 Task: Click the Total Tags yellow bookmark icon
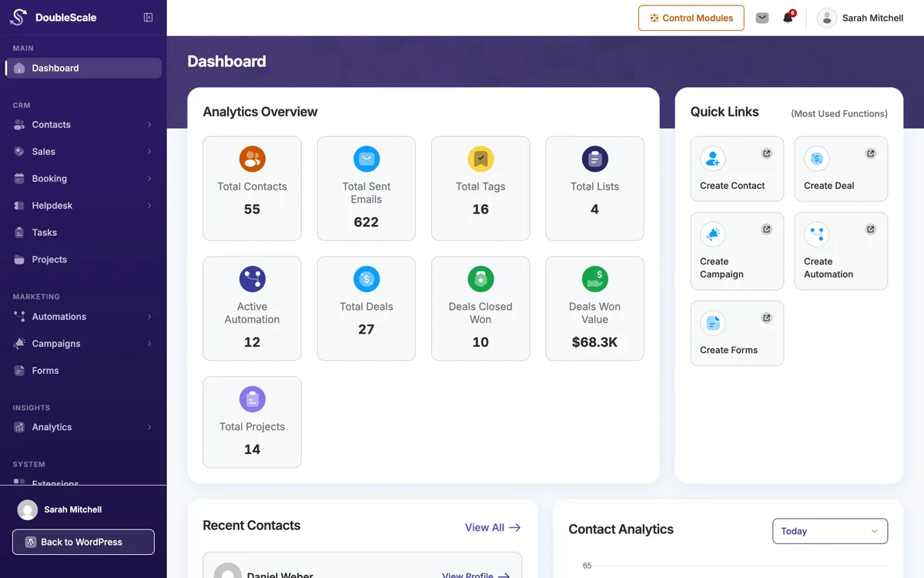click(x=480, y=159)
